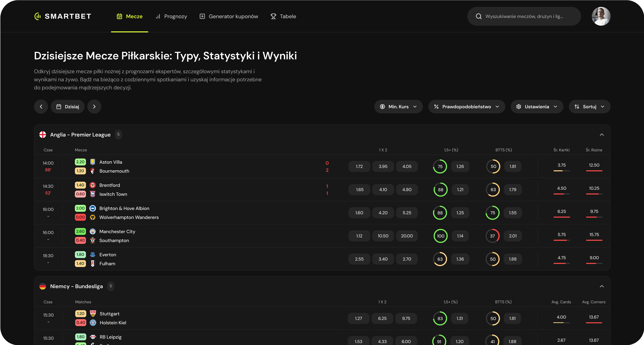Click the RB Leipzig club crest
The width and height of the screenshot is (644, 345).
(x=93, y=337)
